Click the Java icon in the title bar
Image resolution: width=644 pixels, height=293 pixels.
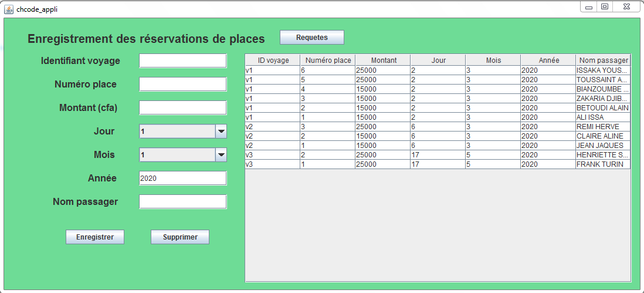[8, 9]
